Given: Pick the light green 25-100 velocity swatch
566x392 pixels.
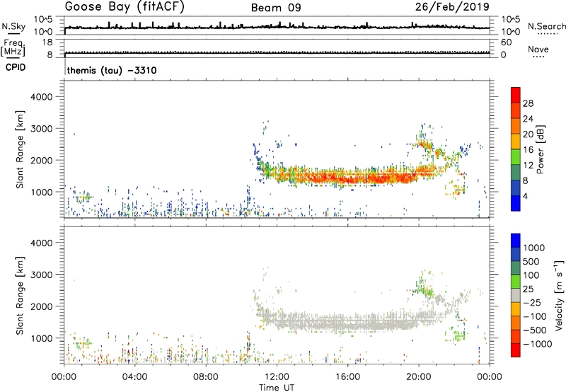Looking at the screenshot, I should pos(516,282).
